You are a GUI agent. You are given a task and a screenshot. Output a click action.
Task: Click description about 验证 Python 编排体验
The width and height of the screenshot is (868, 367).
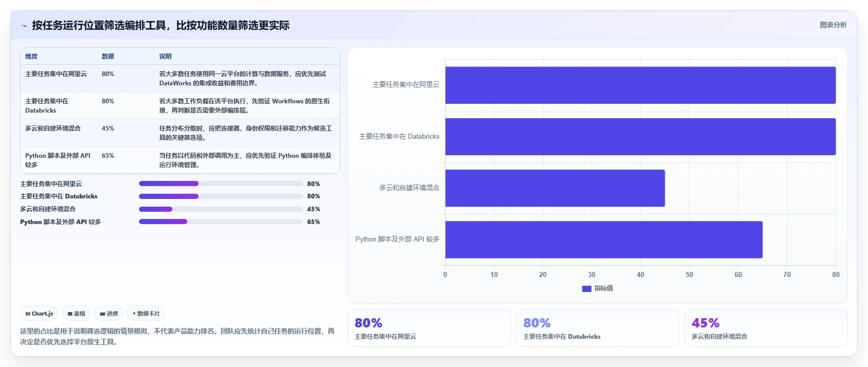coord(245,160)
